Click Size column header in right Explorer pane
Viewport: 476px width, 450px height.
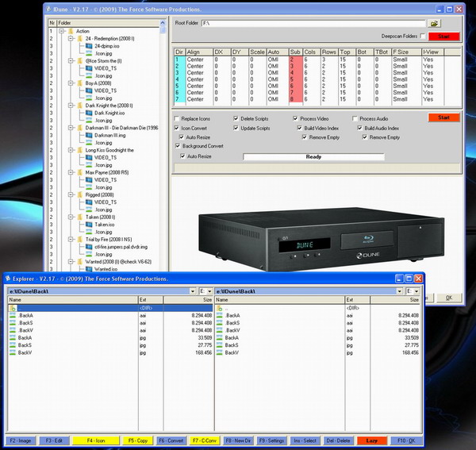(396, 300)
